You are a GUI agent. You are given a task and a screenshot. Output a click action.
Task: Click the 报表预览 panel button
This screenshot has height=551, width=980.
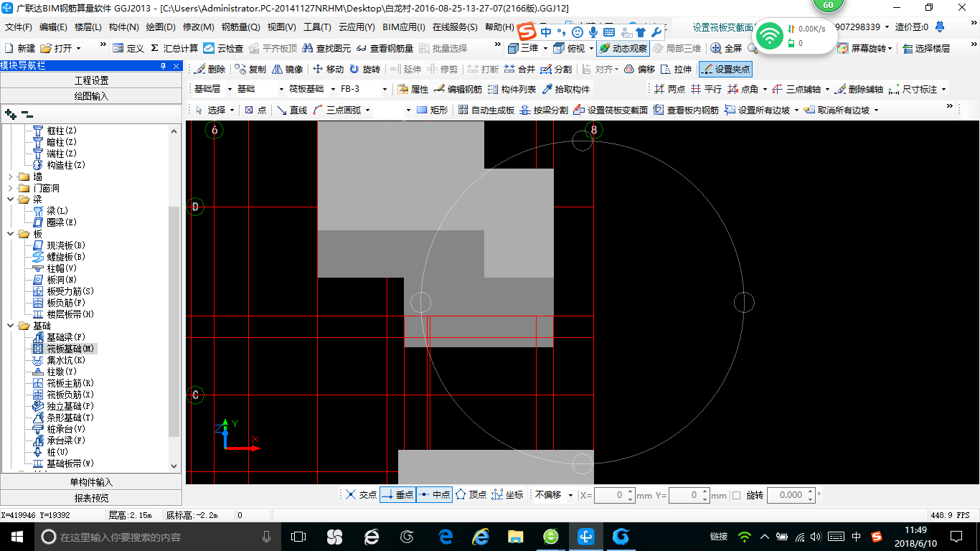coord(91,497)
